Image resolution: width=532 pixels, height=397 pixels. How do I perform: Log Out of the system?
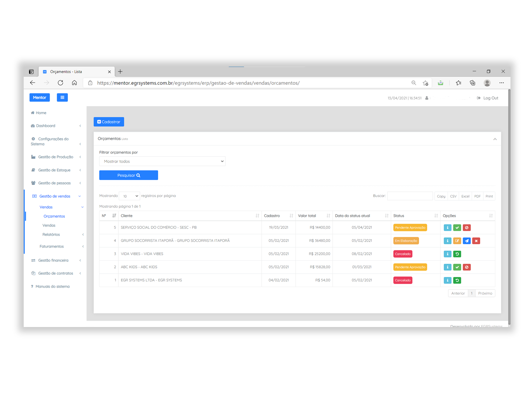[487, 98]
